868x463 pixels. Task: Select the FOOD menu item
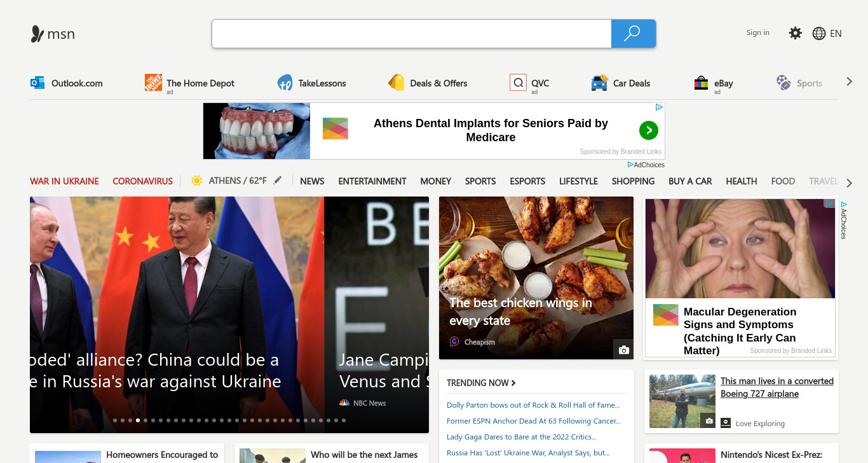tap(783, 181)
